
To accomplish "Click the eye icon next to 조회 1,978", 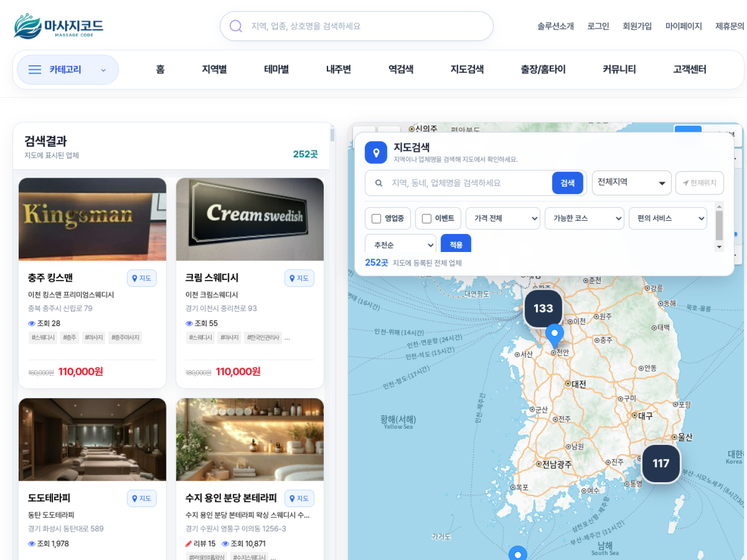I will click(32, 543).
